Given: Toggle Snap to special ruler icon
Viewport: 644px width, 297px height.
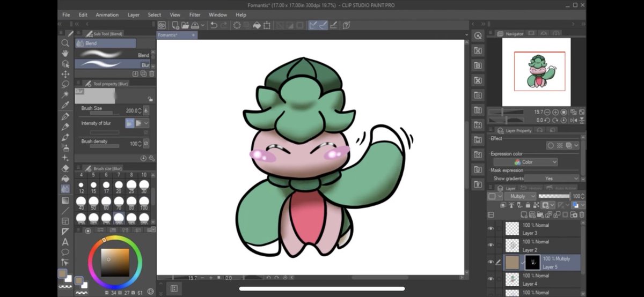Looking at the screenshot, I should pyautogui.click(x=323, y=25).
